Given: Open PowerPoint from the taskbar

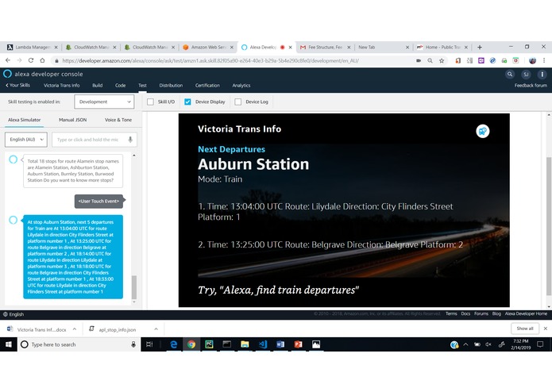Looking at the screenshot, I should tap(298, 344).
